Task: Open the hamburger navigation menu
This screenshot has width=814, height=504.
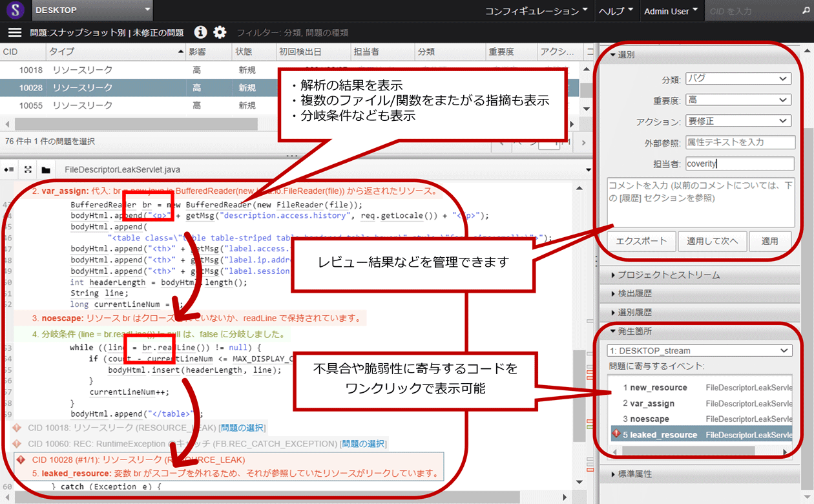Action: 15,32
